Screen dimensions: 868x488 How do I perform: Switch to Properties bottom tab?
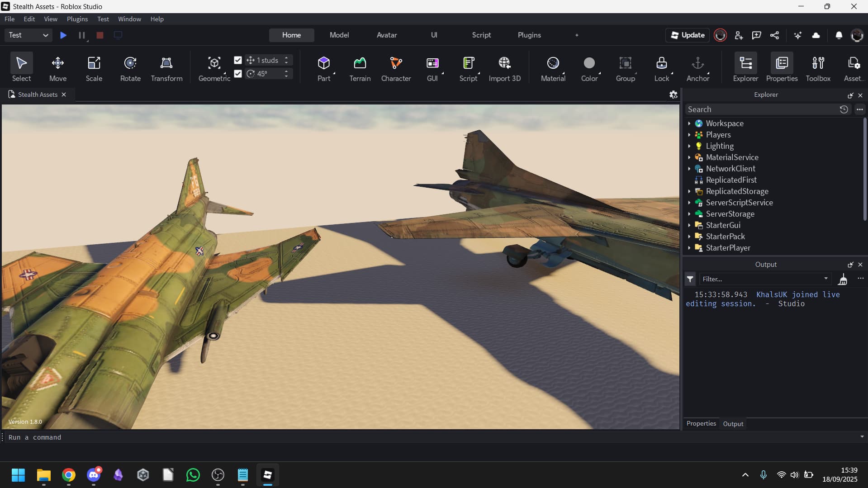point(701,424)
